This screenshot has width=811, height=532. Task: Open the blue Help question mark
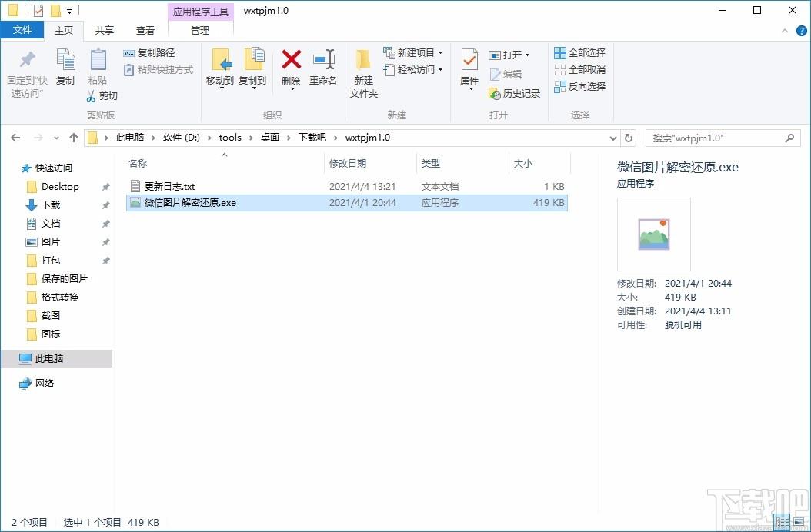tap(801, 31)
